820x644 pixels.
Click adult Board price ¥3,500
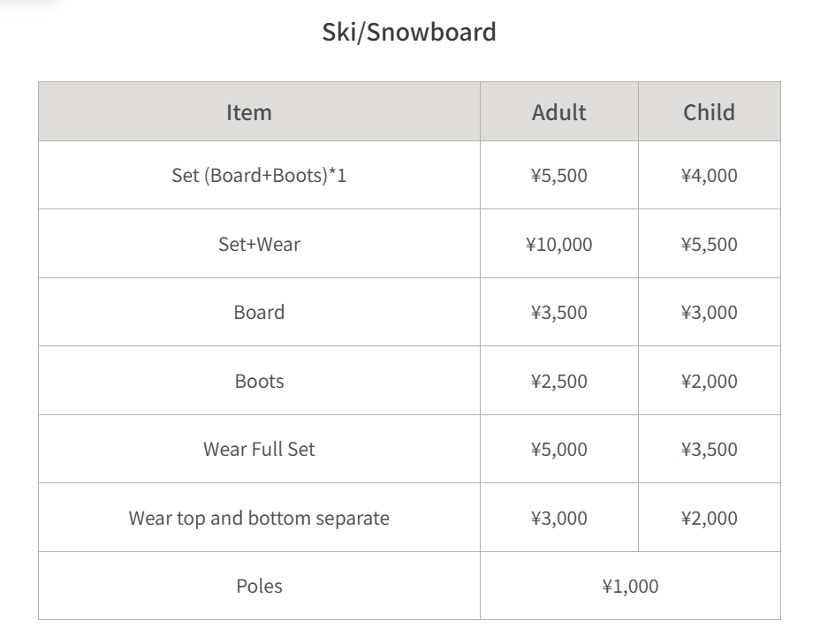[559, 312]
